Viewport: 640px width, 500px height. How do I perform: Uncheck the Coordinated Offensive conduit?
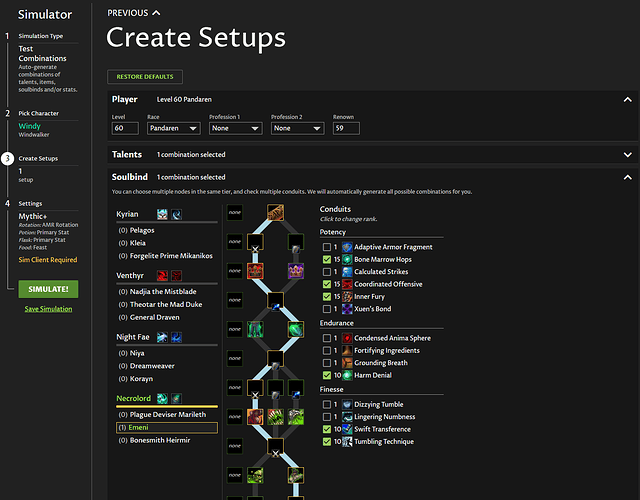[327, 284]
